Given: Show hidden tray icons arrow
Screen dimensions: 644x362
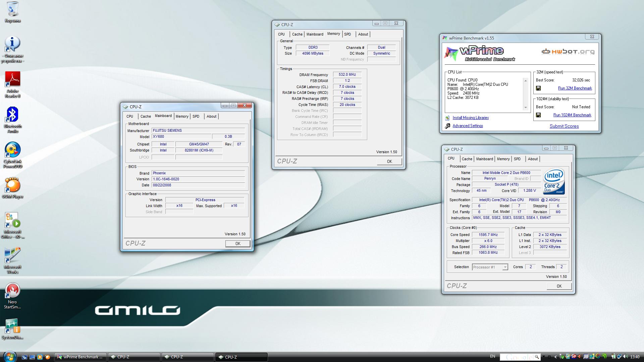Looking at the screenshot, I should pyautogui.click(x=555, y=357).
